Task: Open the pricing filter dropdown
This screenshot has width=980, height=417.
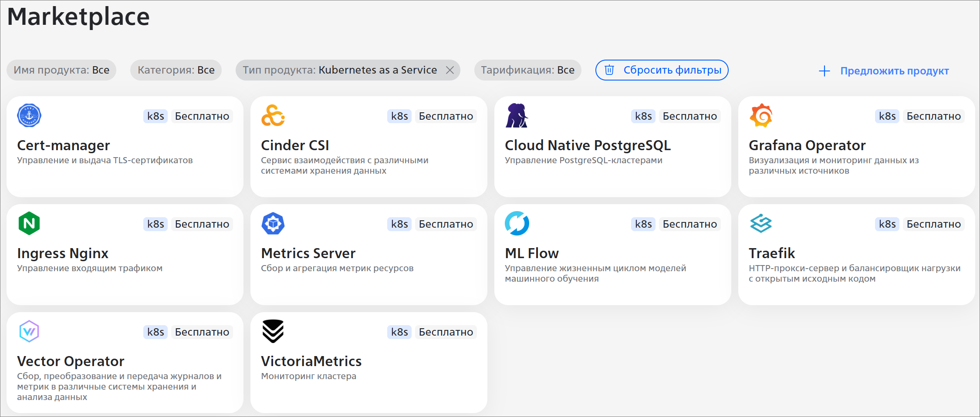Action: tap(527, 70)
